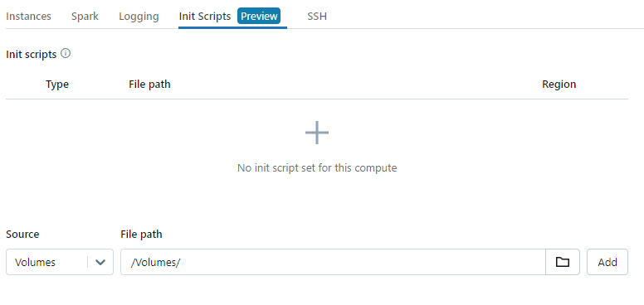Open the SSH tab
The height and width of the screenshot is (305, 644).
[317, 17]
